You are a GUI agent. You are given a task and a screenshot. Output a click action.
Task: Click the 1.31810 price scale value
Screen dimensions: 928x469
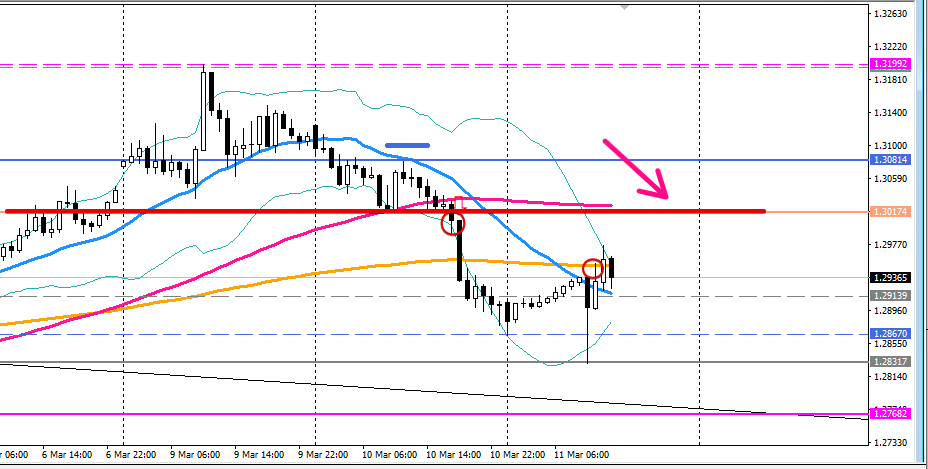click(x=891, y=79)
